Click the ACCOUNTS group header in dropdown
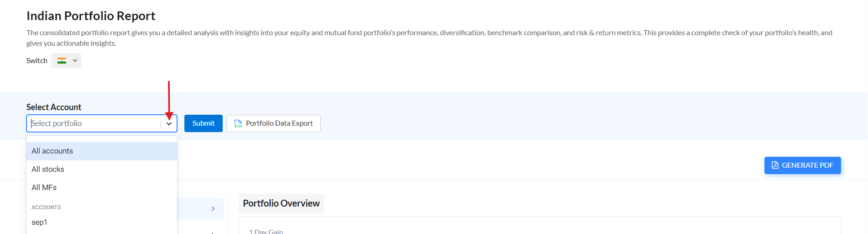 [46, 207]
